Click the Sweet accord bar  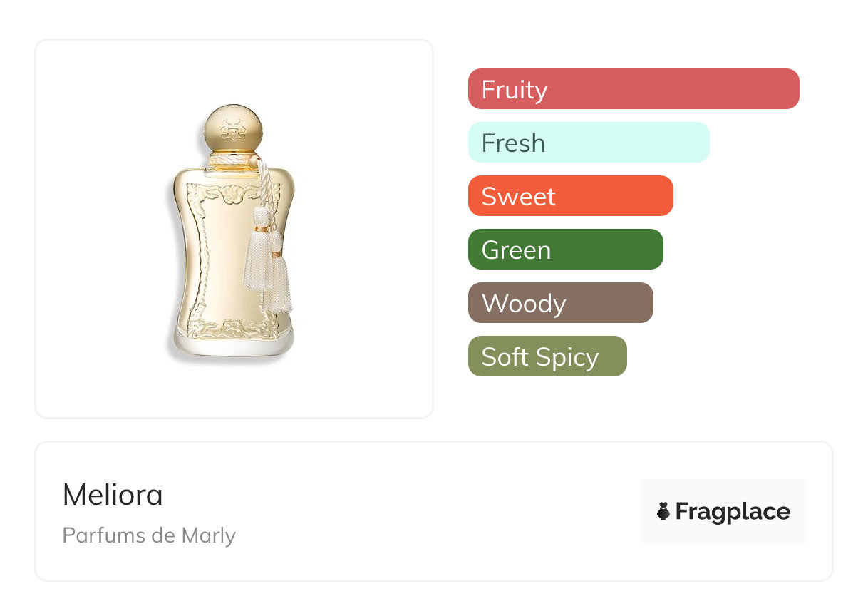(571, 196)
